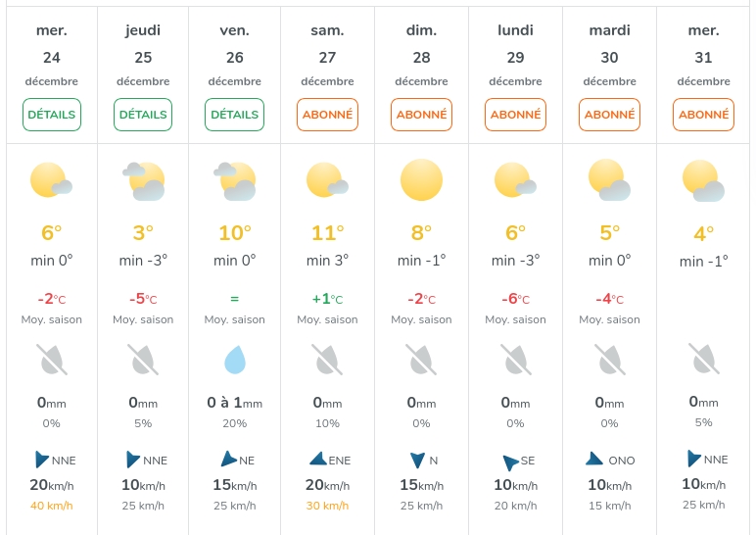Open DÉTAILS for jeudi 25 décembre

tap(143, 115)
